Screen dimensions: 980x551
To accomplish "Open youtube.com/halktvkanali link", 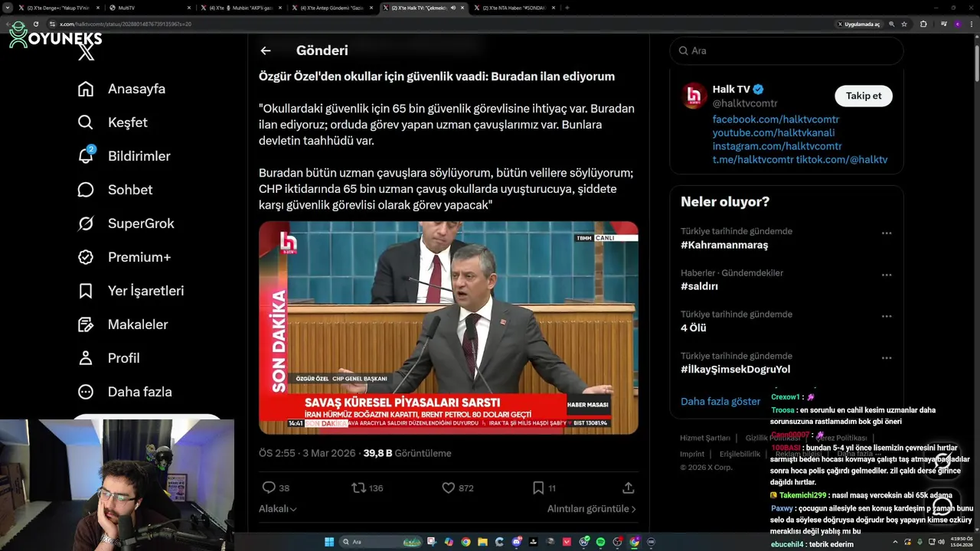I will tap(773, 132).
